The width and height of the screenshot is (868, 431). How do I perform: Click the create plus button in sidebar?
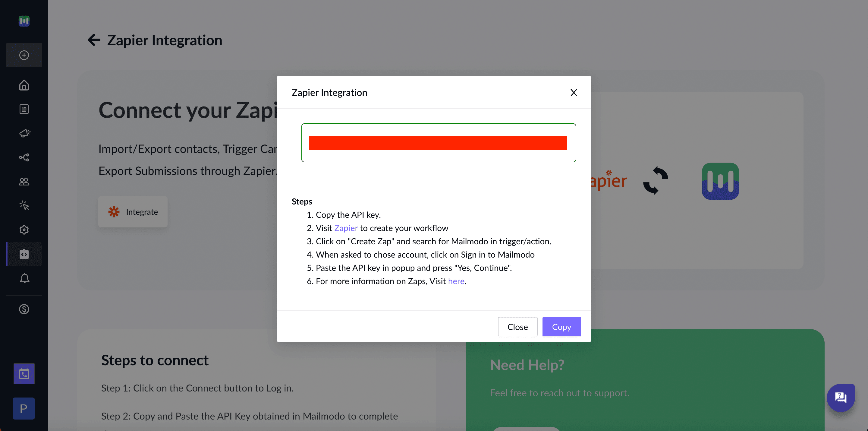24,55
